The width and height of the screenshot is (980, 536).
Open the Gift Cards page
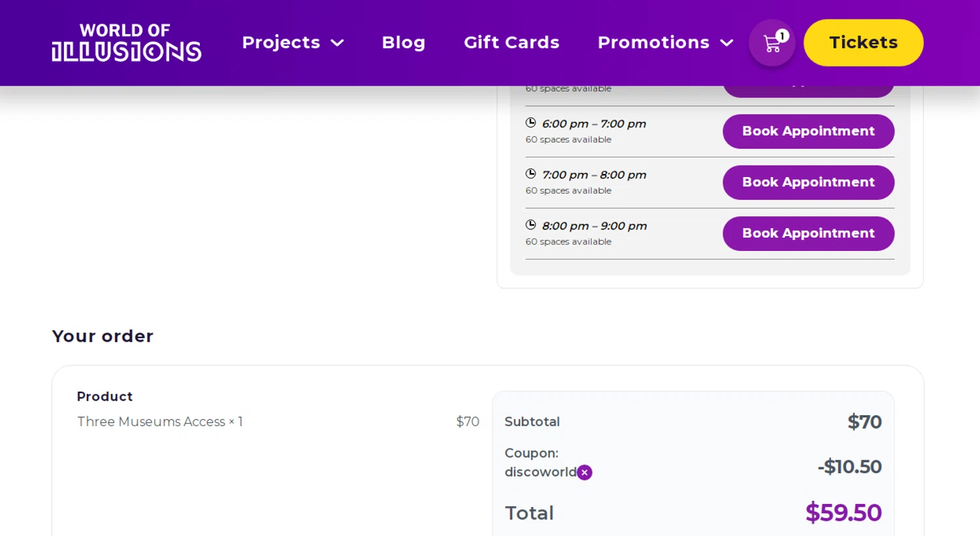[512, 42]
